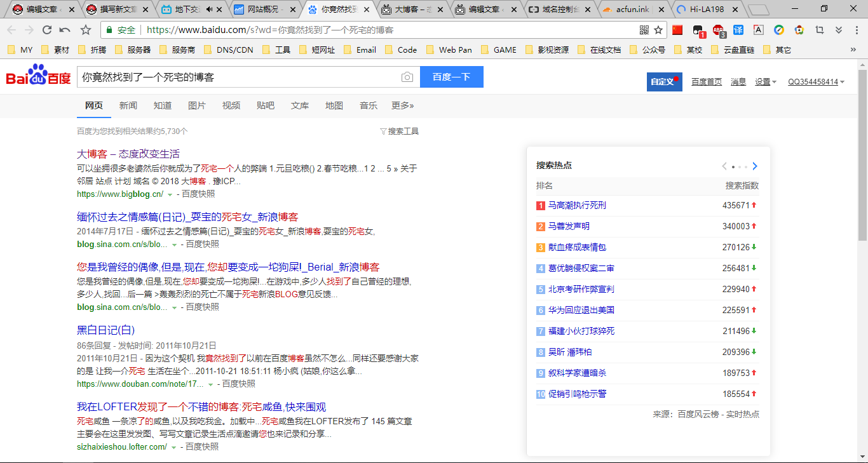The image size is (868, 463).
Task: Open the QQ354458414 account dropdown
Action: [x=816, y=82]
